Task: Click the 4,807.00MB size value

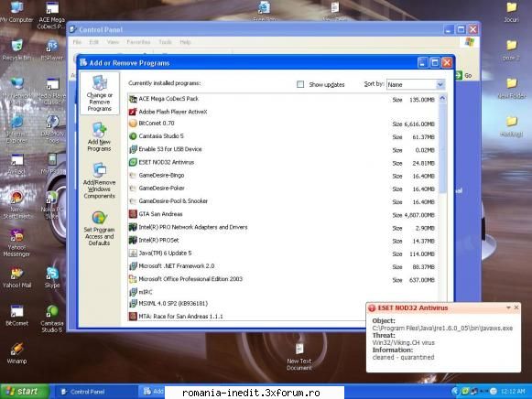Action: click(x=419, y=215)
